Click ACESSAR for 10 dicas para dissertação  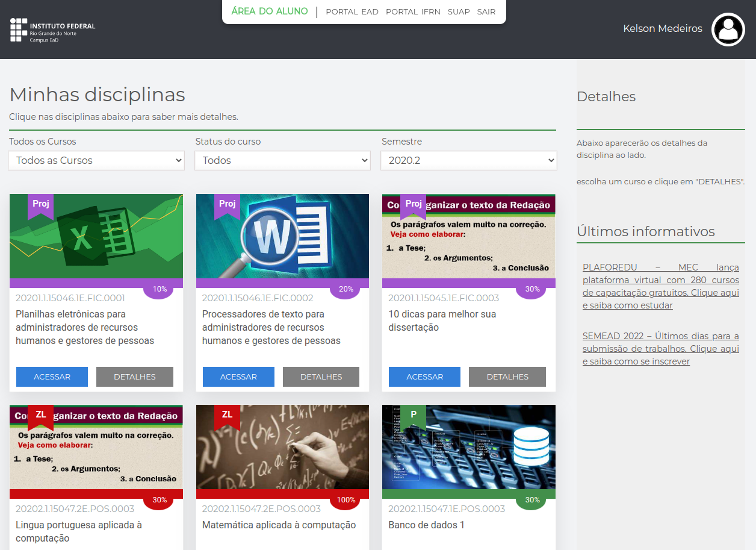click(x=425, y=377)
